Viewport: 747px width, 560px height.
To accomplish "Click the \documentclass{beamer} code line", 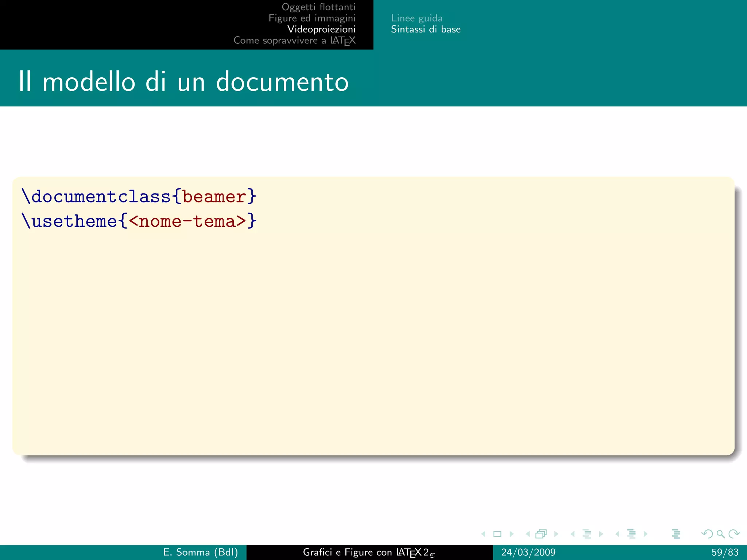I will pyautogui.click(x=139, y=197).
